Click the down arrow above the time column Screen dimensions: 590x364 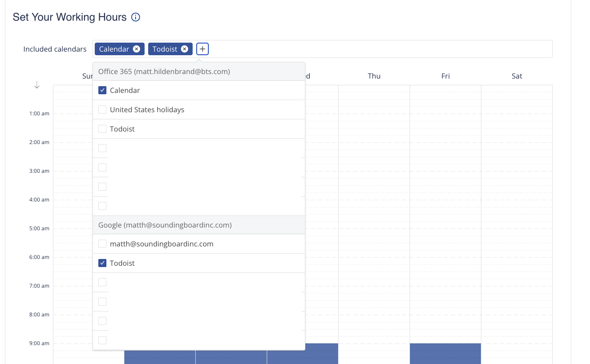coord(37,85)
